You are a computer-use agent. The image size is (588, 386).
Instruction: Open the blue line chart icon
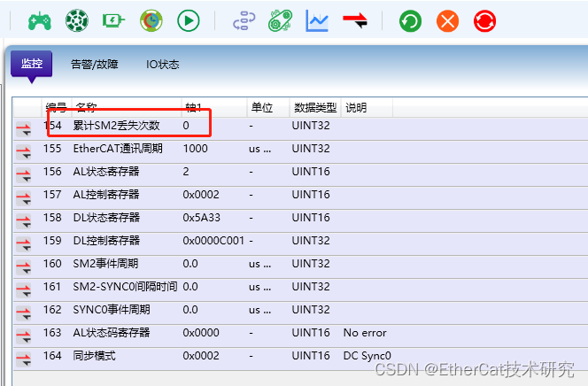coord(317,20)
